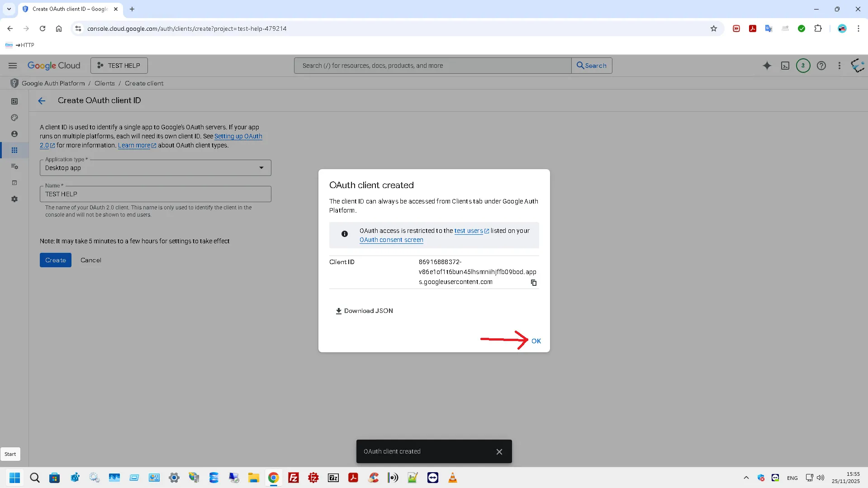The height and width of the screenshot is (488, 868).
Task: Open the Google Cloud navigation menu
Action: pos(13,66)
